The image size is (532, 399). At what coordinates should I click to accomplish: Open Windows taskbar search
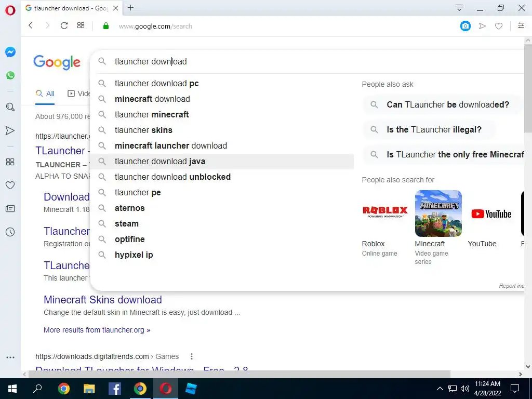[37, 389]
